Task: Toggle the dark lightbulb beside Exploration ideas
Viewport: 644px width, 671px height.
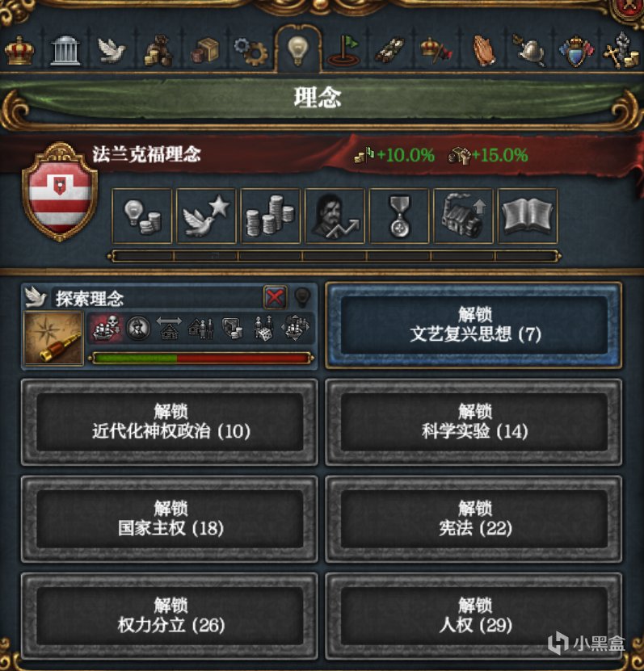Action: coord(302,296)
